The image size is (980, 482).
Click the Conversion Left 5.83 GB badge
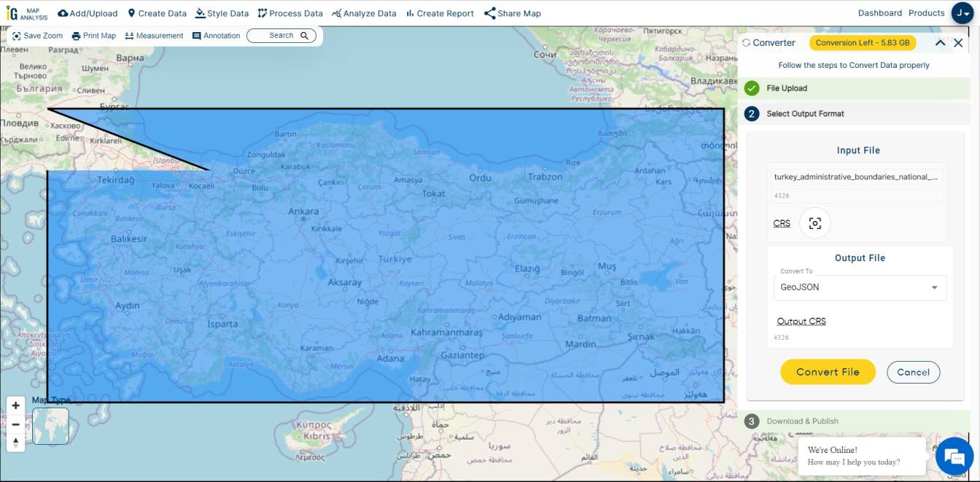tap(862, 42)
